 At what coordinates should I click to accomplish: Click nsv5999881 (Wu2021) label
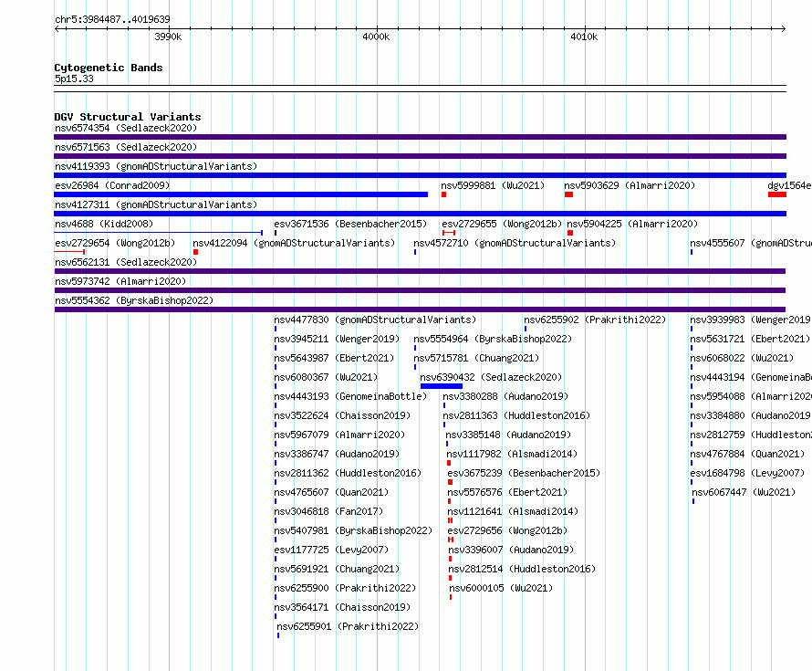click(x=493, y=185)
